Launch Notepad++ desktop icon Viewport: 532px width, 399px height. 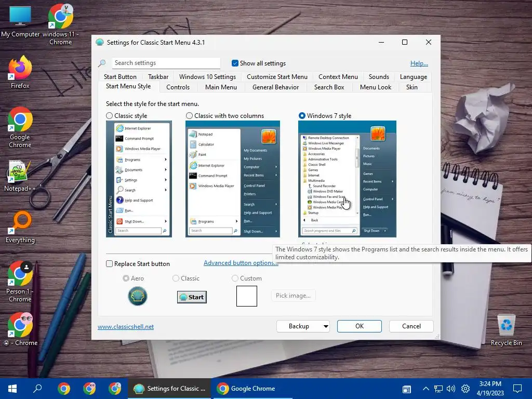(x=20, y=176)
